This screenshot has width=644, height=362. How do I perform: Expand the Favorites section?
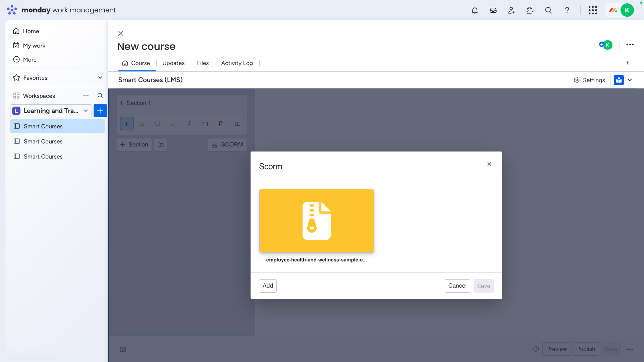pyautogui.click(x=100, y=77)
